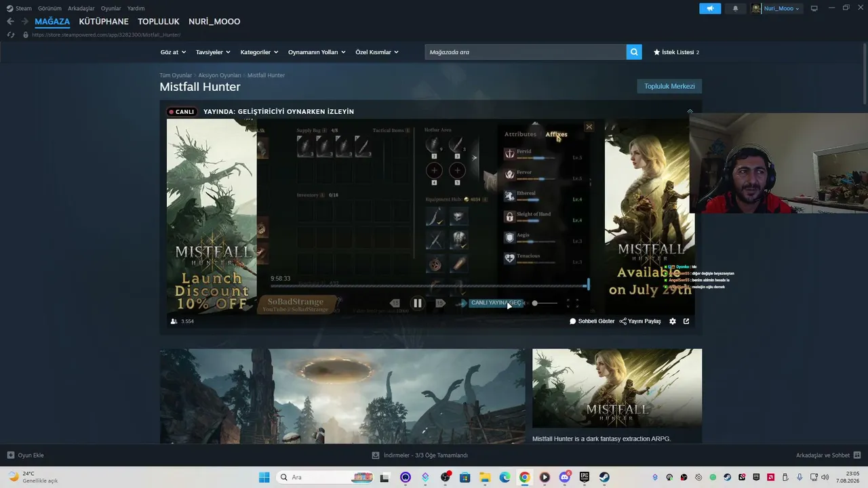
Task: Open the Oyunlar menu
Action: coord(111,9)
